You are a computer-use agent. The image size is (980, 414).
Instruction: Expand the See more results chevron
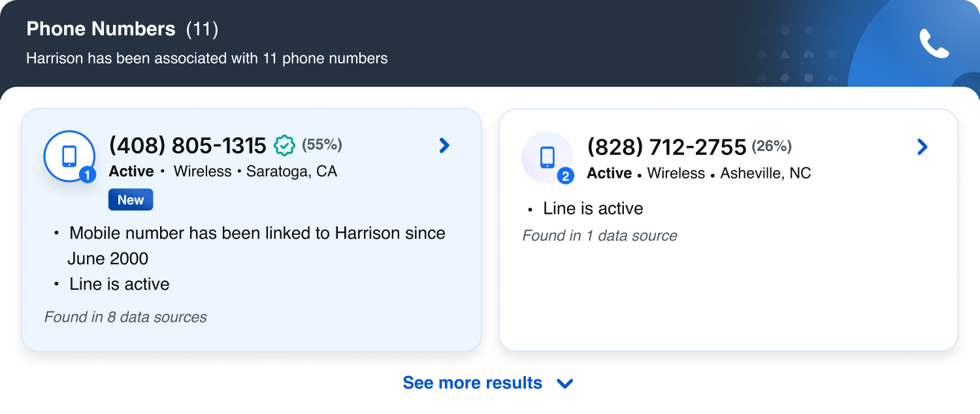[564, 384]
